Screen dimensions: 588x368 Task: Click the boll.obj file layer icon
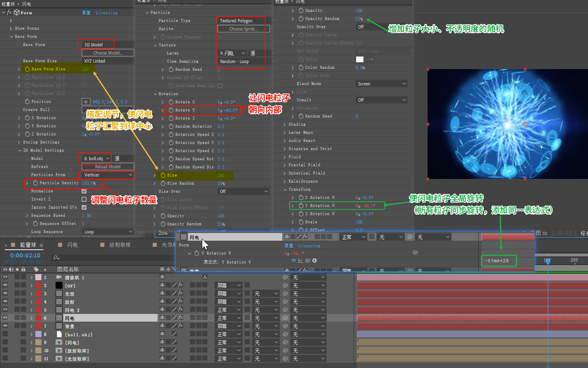click(59, 334)
